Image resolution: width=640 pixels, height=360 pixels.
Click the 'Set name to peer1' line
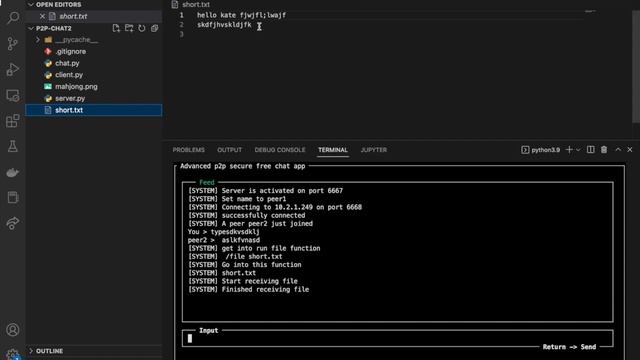click(x=237, y=199)
